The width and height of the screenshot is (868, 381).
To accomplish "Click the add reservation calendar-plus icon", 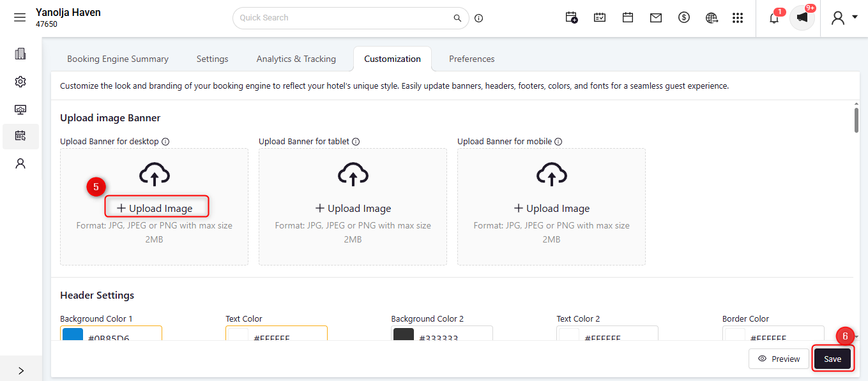I will click(x=572, y=18).
